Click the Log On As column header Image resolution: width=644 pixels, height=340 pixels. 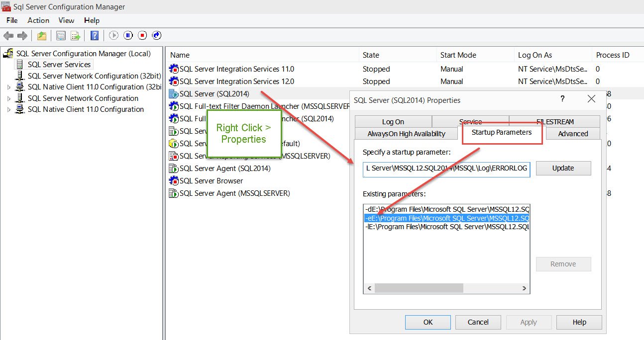[x=553, y=55]
